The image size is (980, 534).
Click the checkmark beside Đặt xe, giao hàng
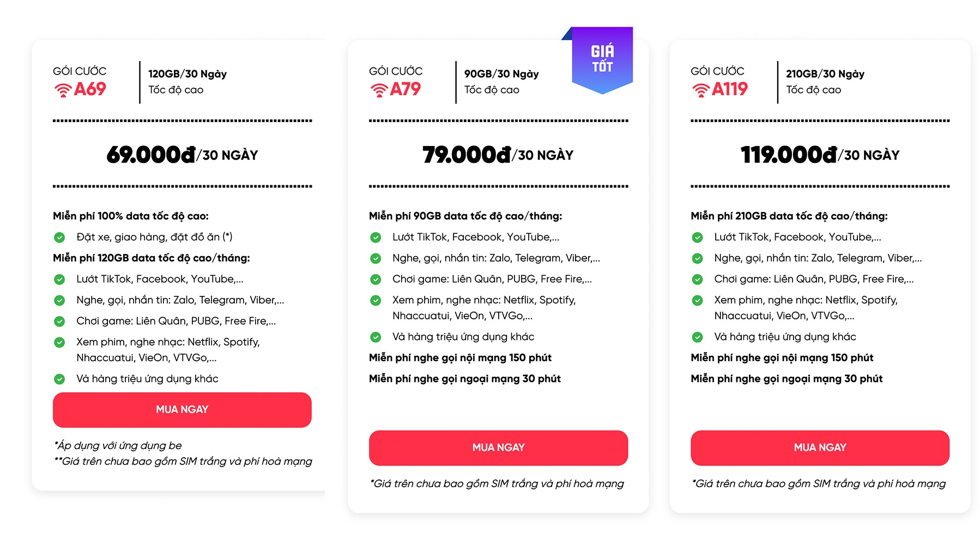click(x=59, y=236)
